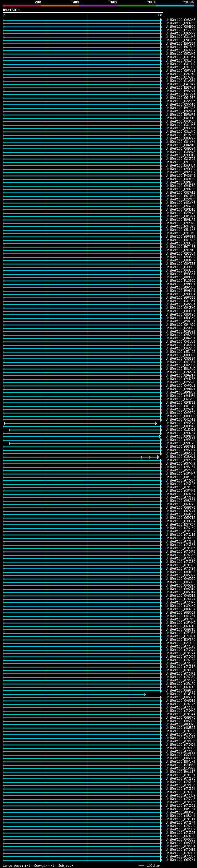197x868 pixels.
Task: Click the purple ~60% identity scale segment
Action: tap(99, 6)
